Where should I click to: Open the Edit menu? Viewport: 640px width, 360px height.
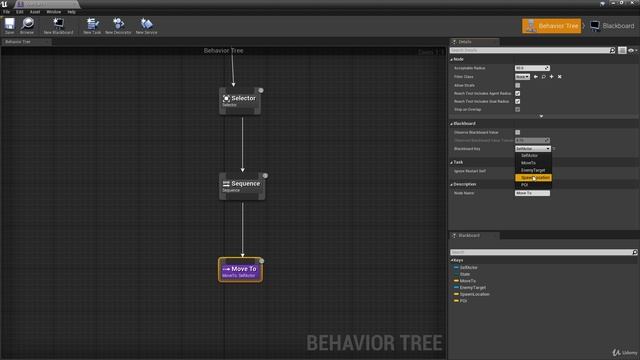point(20,12)
